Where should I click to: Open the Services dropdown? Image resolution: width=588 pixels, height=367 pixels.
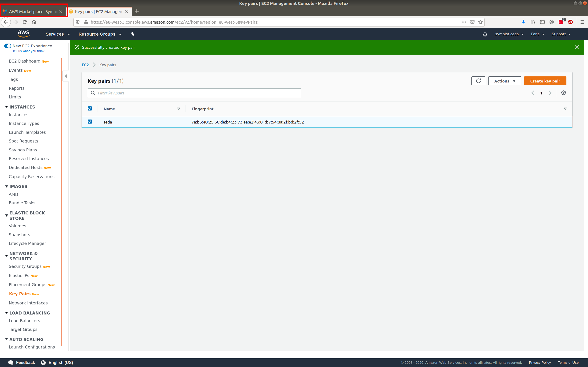coord(58,34)
